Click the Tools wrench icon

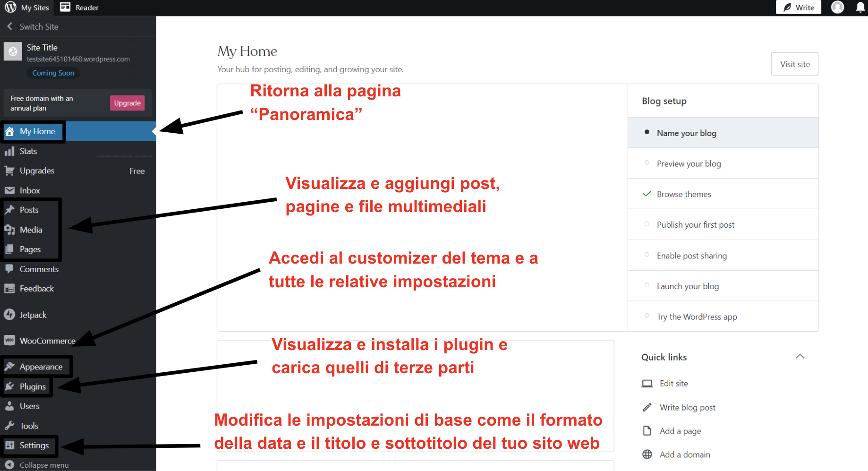pyautogui.click(x=9, y=426)
